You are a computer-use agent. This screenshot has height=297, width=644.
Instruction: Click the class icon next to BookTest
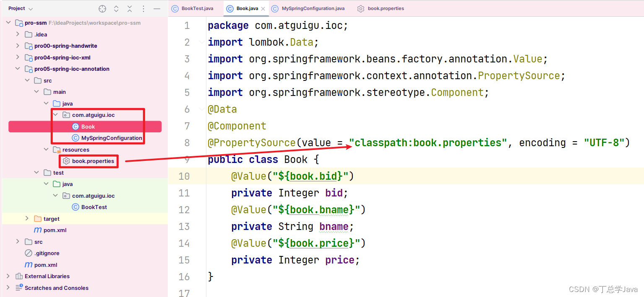click(75, 207)
